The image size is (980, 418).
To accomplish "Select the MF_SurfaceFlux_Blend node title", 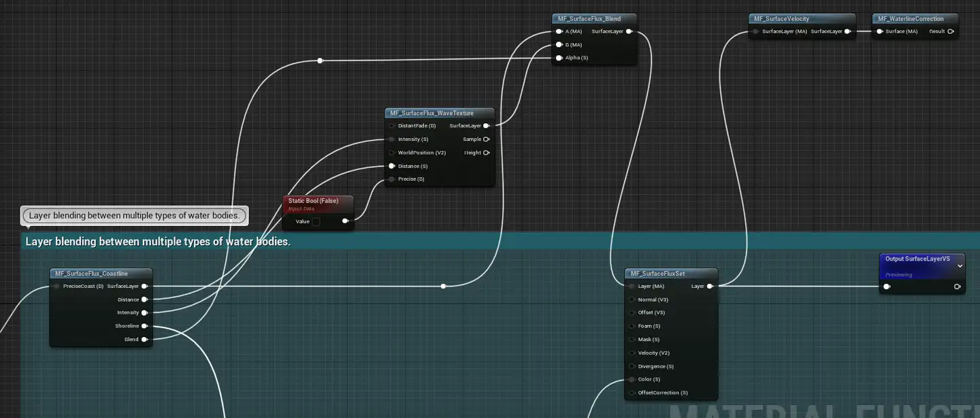I will click(x=589, y=19).
